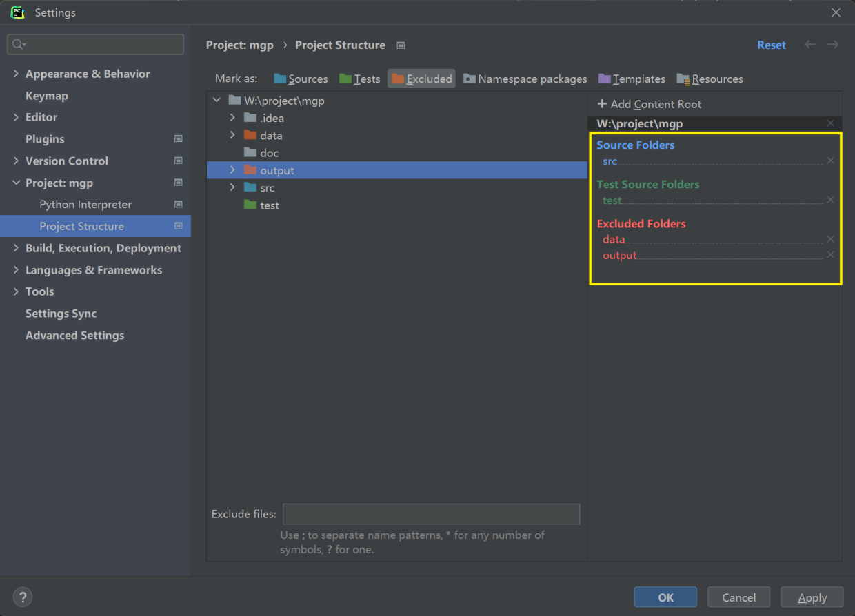This screenshot has height=616, width=855.
Task: Remove the W:\project\mgp content root
Action: (830, 123)
